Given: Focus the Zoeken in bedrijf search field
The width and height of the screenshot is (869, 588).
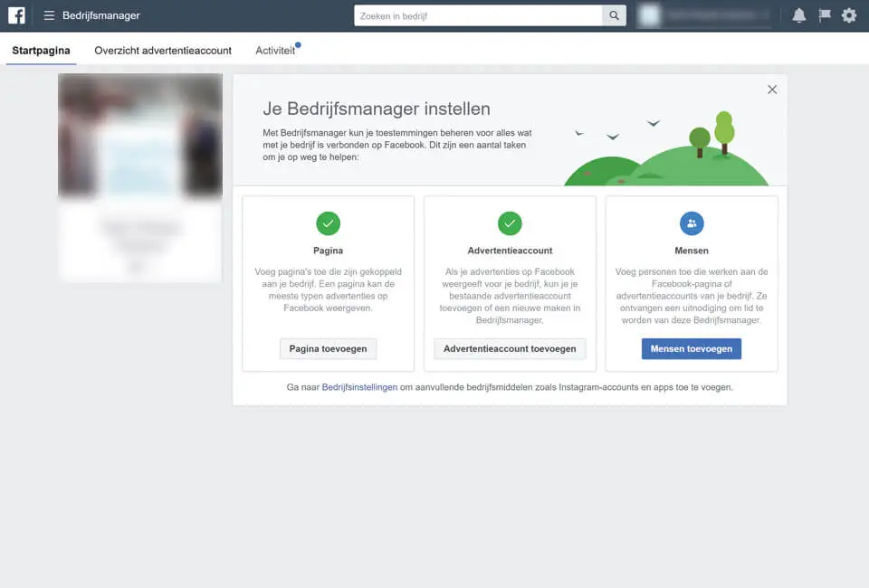Looking at the screenshot, I should coord(478,15).
